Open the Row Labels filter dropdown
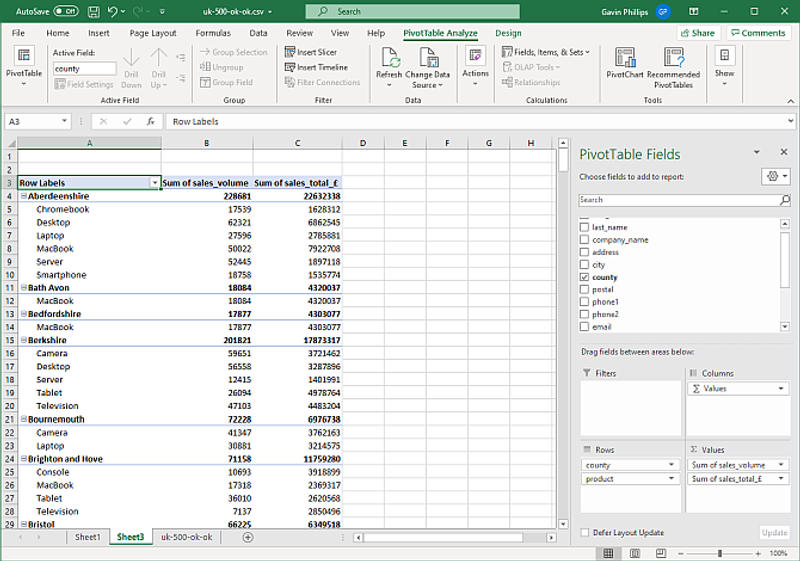The image size is (800, 561). click(x=154, y=183)
